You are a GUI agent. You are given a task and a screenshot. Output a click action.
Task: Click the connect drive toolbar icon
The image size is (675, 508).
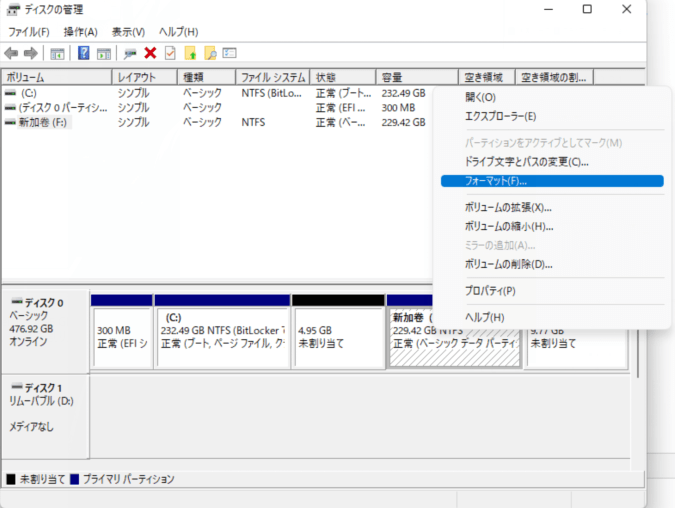click(x=130, y=54)
